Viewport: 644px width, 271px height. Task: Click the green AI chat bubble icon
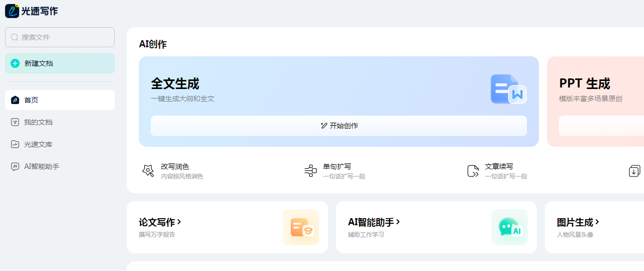[x=510, y=227]
